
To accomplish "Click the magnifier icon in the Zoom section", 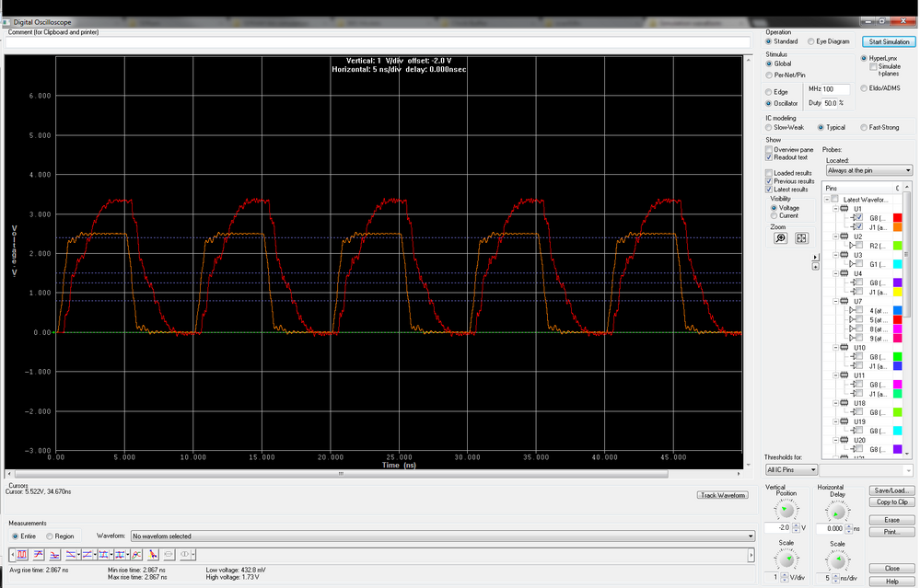I will 780,237.
